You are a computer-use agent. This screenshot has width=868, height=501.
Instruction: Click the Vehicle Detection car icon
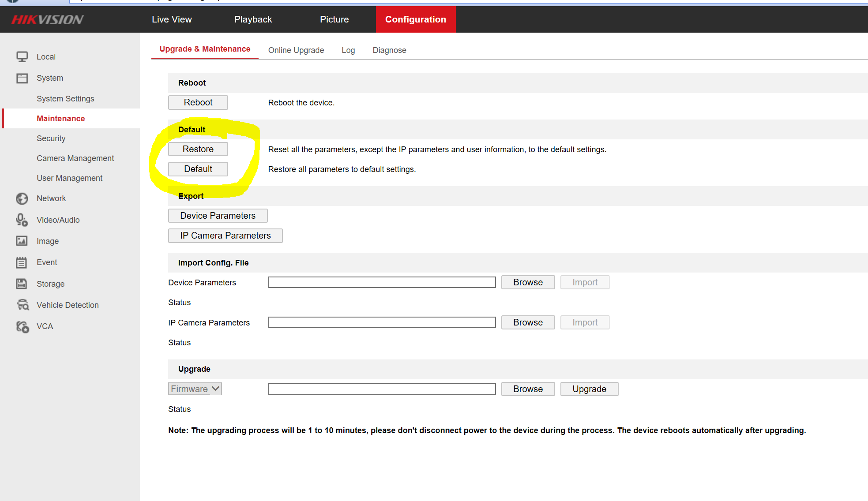23,305
